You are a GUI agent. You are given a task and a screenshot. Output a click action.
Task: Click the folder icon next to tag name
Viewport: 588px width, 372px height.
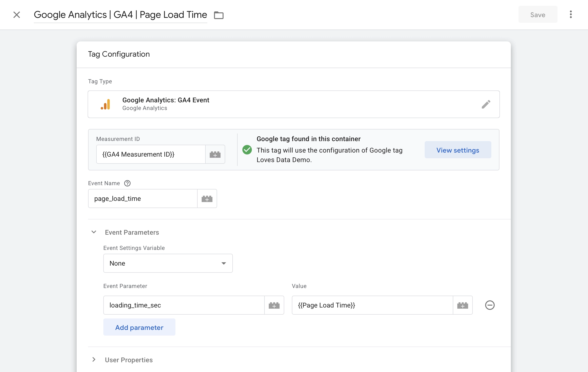tap(219, 15)
